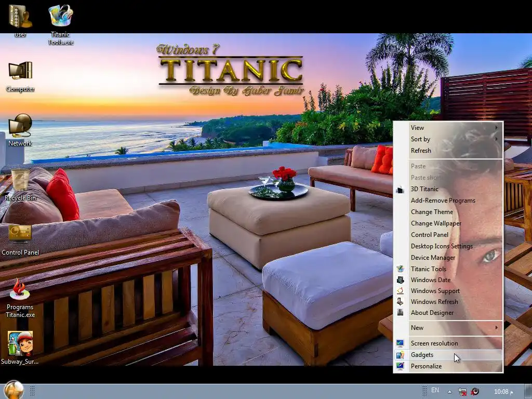Select the Subway_Sur... game desktop icon

20,348
